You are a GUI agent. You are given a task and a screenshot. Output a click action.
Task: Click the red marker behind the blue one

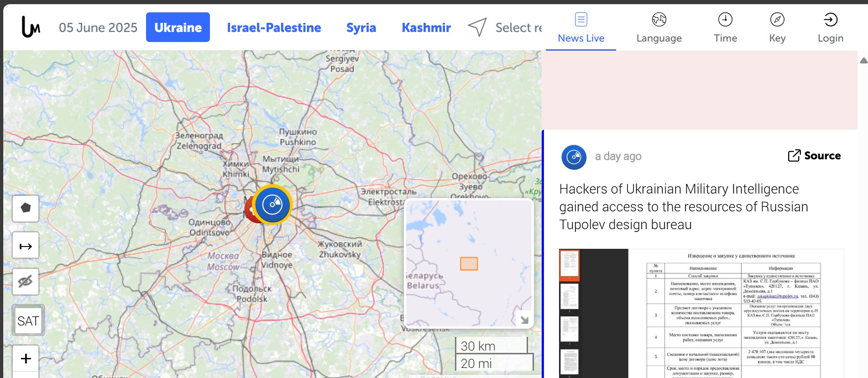[x=249, y=210]
